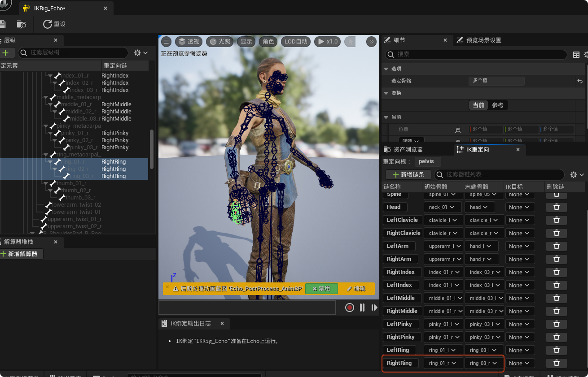
Task: Delete the LeftPinky chain with the trash icon
Action: point(557,324)
